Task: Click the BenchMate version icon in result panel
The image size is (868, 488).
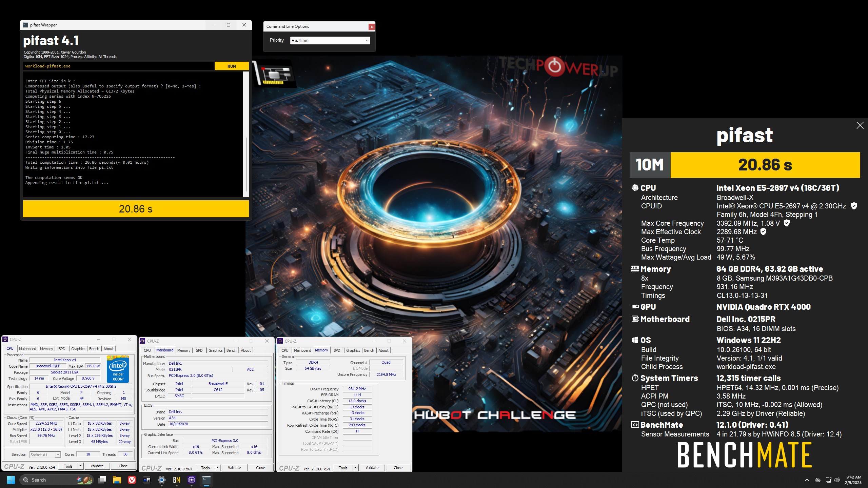Action: (635, 425)
